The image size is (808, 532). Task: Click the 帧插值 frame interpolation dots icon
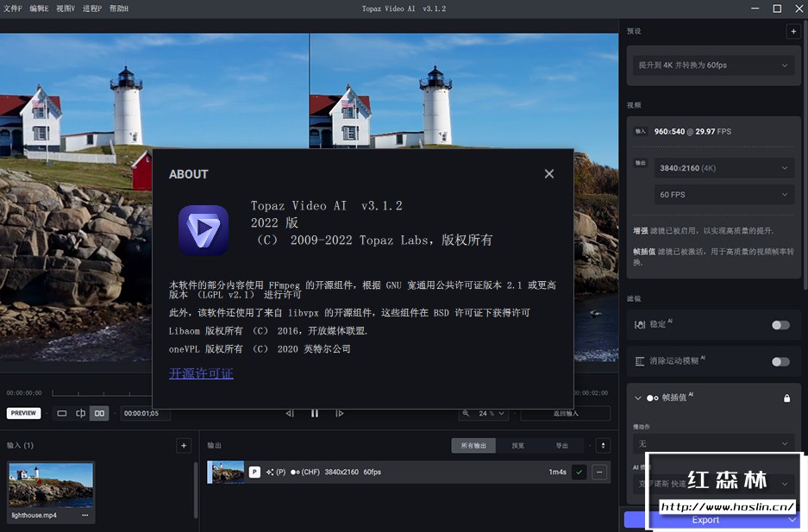point(653,398)
